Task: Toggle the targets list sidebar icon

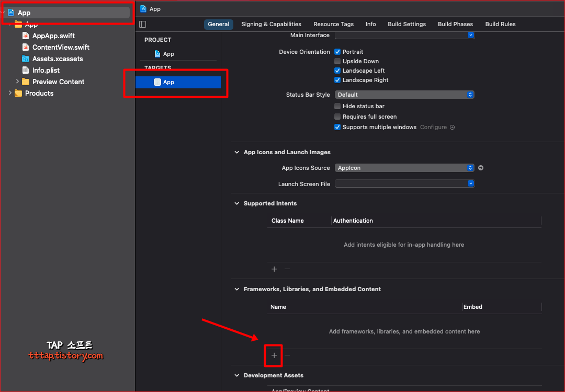Action: (x=143, y=24)
